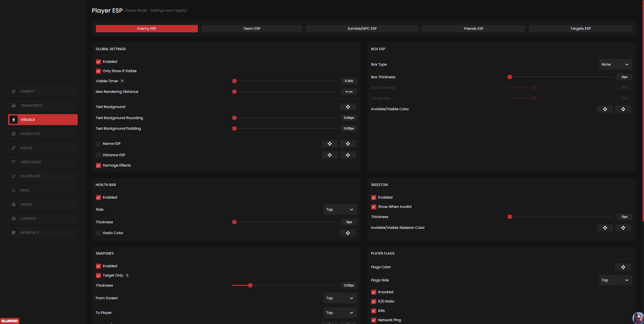644x324 pixels.
Task: Open the Box Type dropdown
Action: [615, 64]
